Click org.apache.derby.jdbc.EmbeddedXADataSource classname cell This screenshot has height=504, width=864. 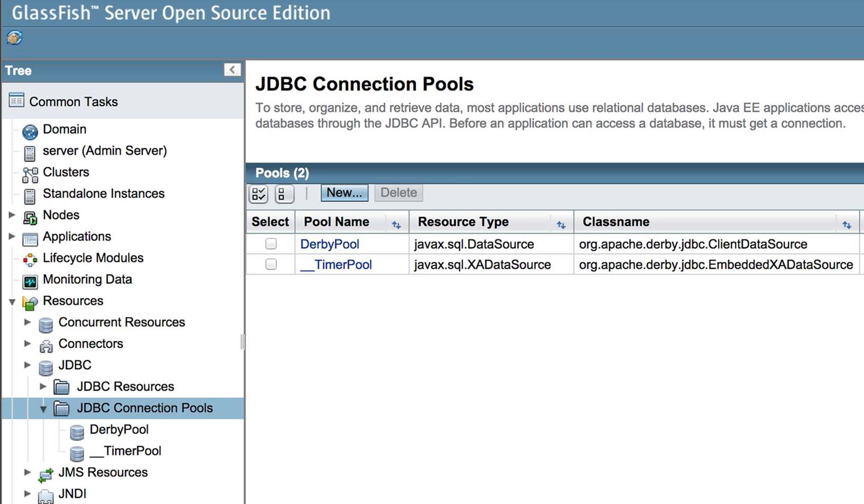(716, 265)
